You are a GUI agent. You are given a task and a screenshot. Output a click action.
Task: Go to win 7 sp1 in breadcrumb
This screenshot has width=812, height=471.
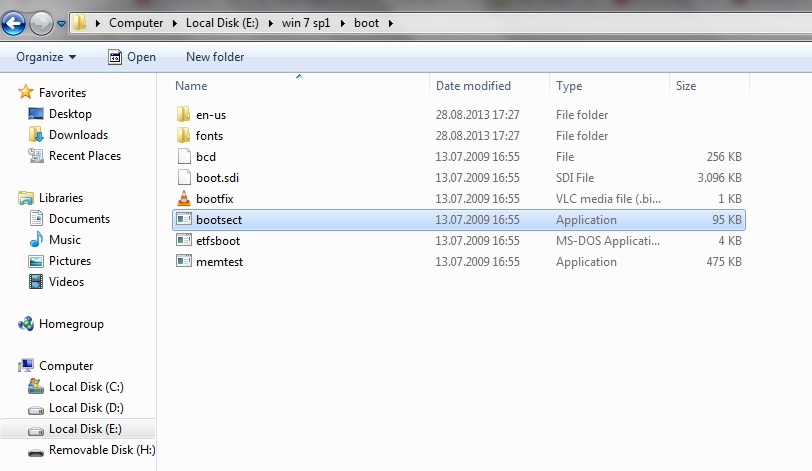(306, 23)
